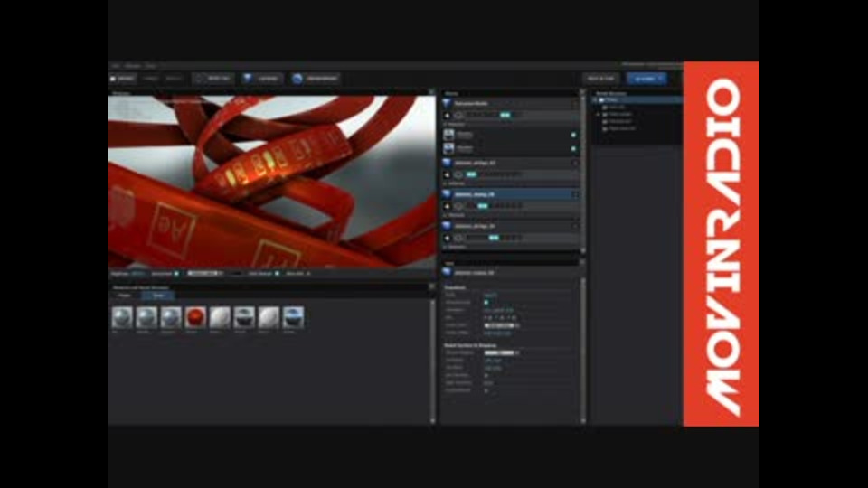This screenshot has height=488, width=868.
Task: Click the blue globe Environment icon in the toolbar
Action: 297,79
